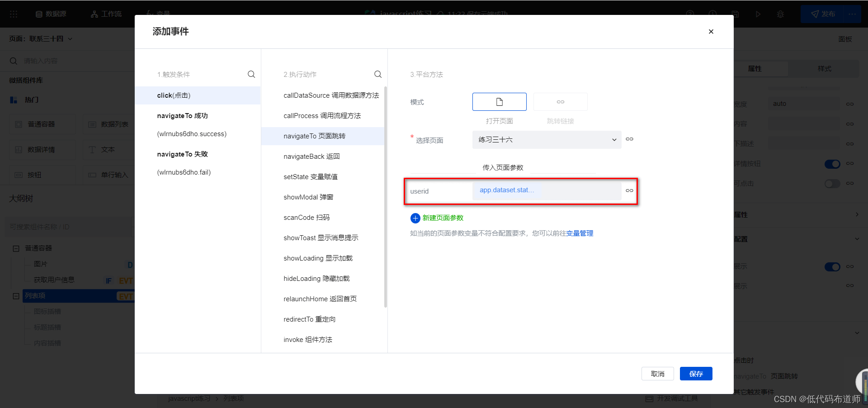868x408 pixels.
Task: Click the 保存 button
Action: (x=696, y=374)
